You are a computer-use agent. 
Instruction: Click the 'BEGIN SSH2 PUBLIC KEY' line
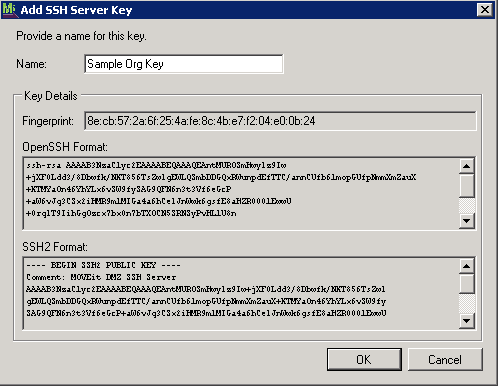(103, 265)
